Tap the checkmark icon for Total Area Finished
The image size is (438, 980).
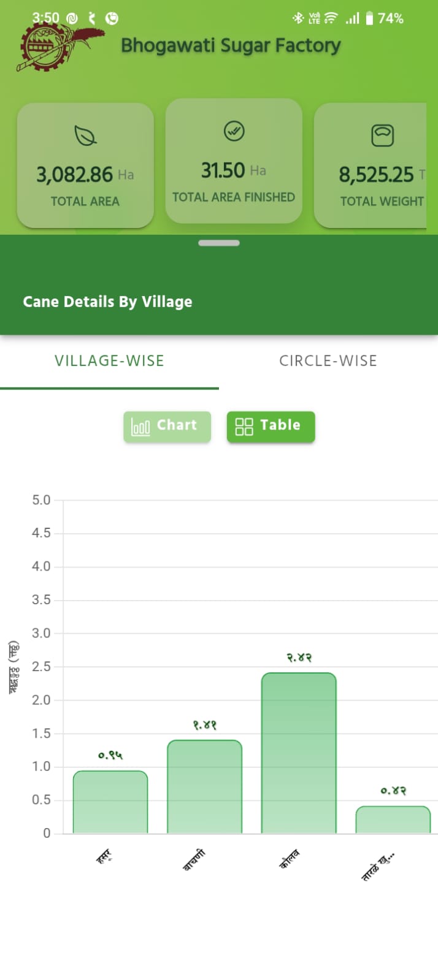coord(234,131)
